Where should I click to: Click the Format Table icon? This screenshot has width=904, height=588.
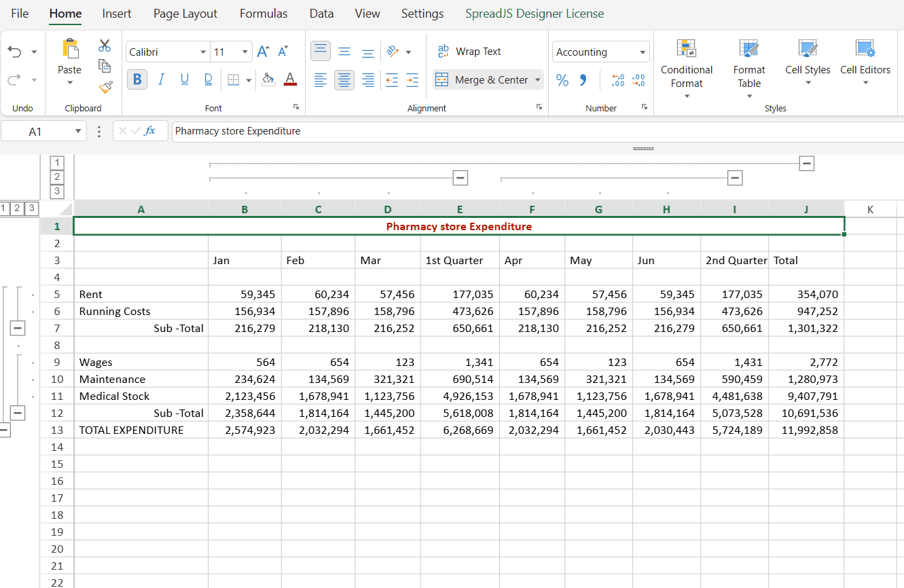tap(749, 49)
